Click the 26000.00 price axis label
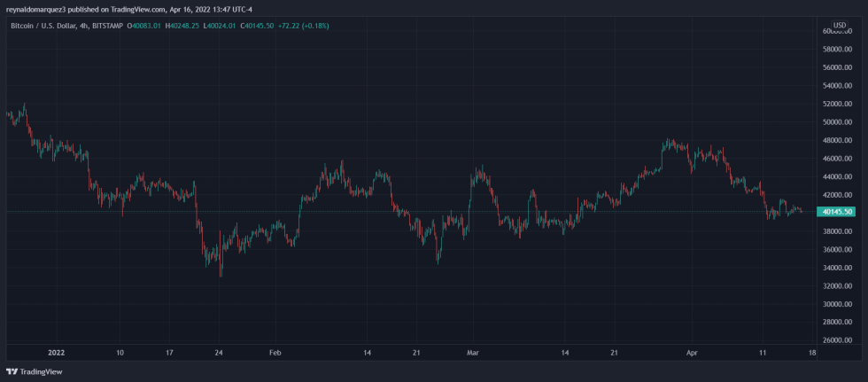The height and width of the screenshot is (382, 868). point(839,340)
